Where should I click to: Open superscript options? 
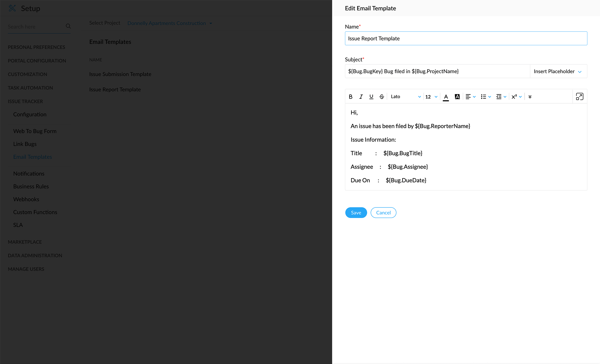tap(516, 97)
